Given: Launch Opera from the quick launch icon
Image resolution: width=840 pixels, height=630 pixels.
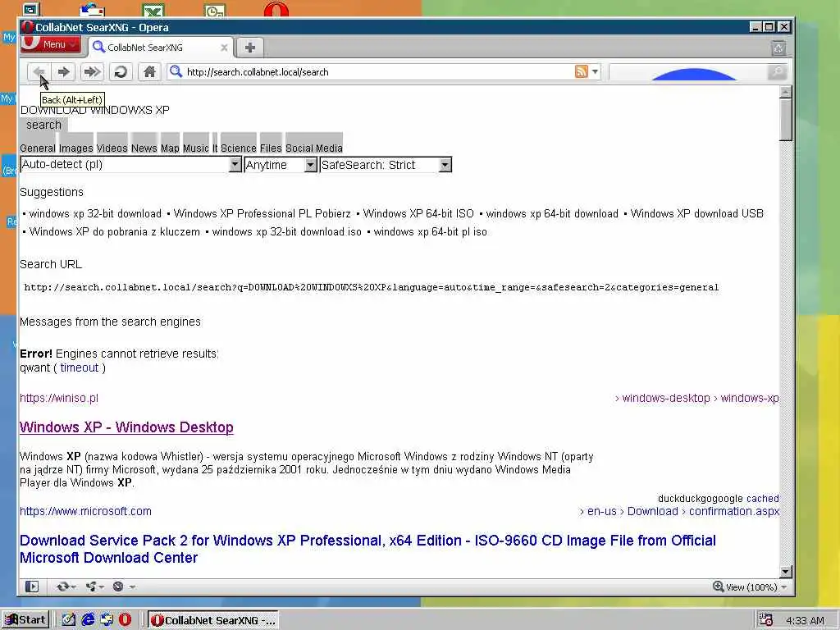Looking at the screenshot, I should [125, 620].
